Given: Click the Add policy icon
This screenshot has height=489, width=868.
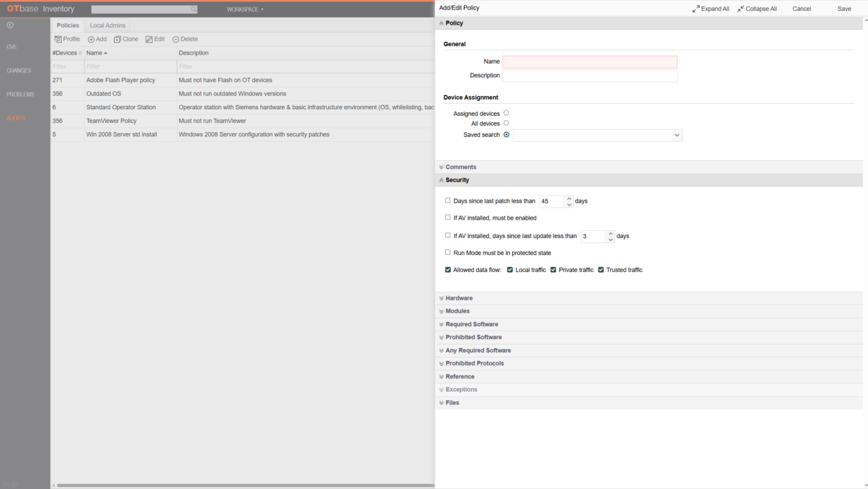Looking at the screenshot, I should point(92,39).
